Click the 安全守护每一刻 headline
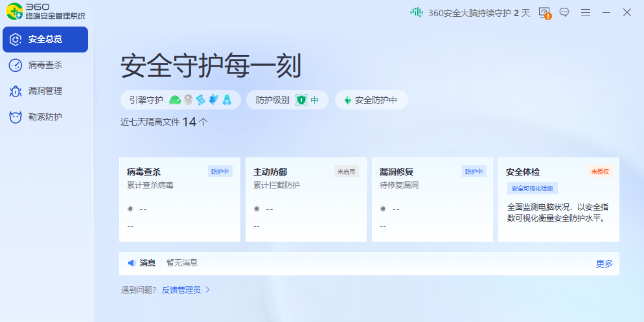This screenshot has width=644, height=322. click(211, 66)
